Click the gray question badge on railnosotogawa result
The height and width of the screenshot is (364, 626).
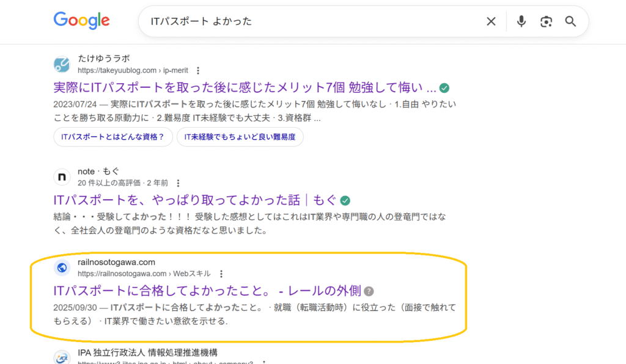(x=369, y=291)
